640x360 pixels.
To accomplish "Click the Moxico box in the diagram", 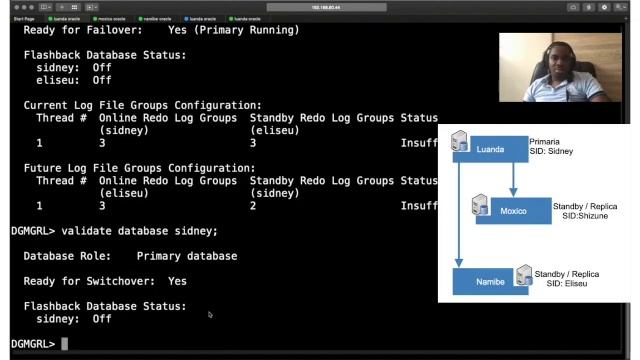I will coord(513,211).
